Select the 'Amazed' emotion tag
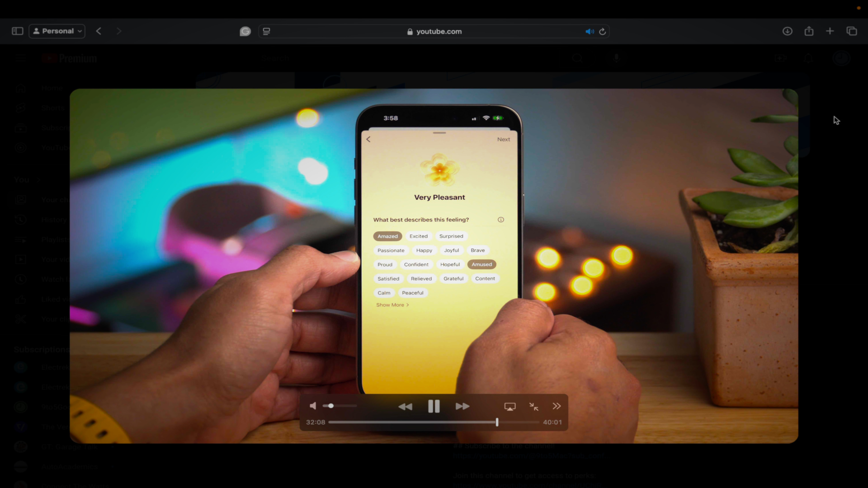 tap(387, 235)
